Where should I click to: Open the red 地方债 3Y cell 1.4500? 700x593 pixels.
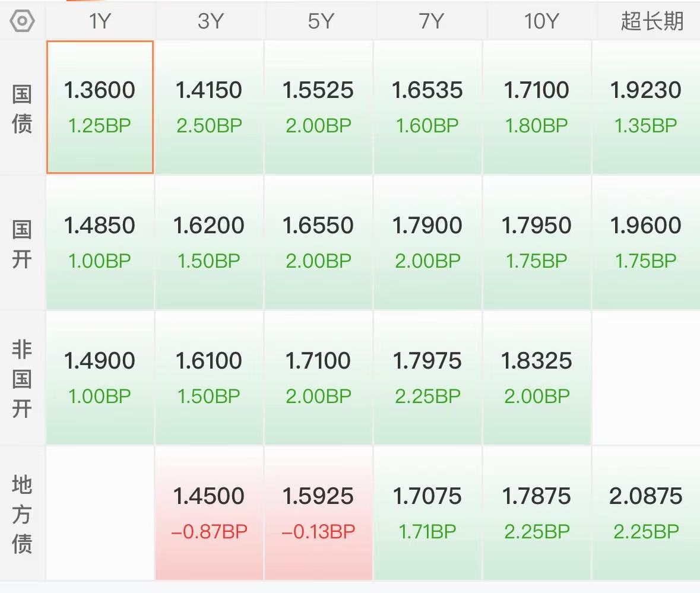209,513
